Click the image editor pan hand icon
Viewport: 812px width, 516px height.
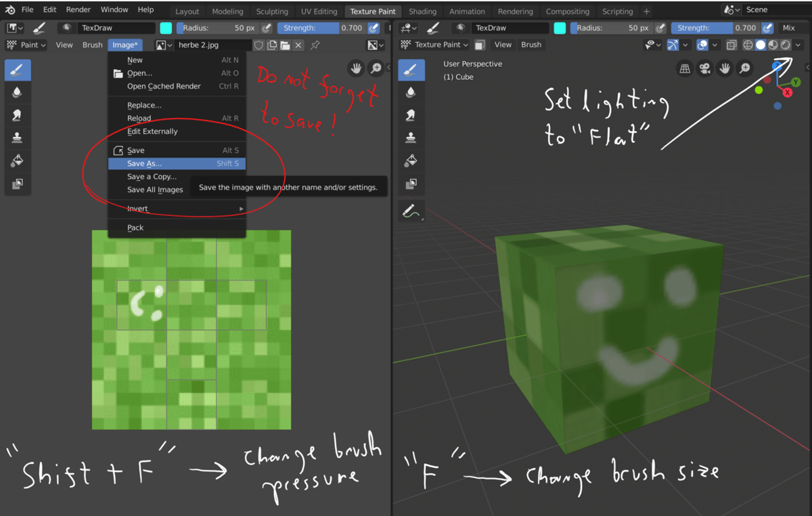point(357,68)
